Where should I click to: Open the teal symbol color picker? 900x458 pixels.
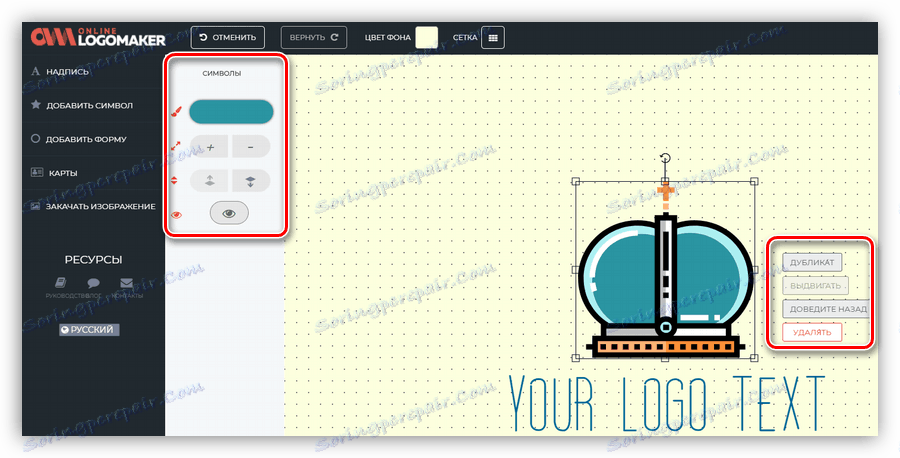(x=231, y=112)
